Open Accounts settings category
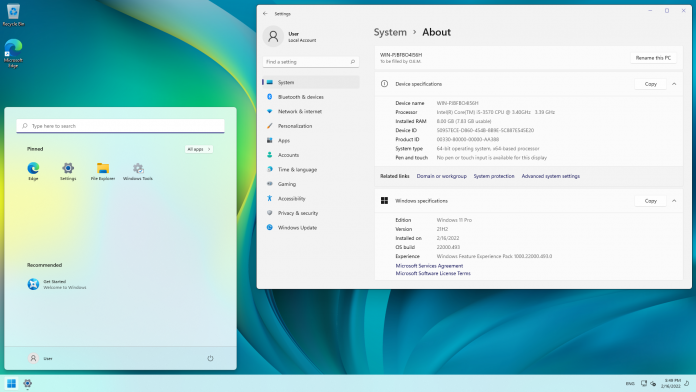Image resolution: width=696 pixels, height=392 pixels. tap(310, 155)
